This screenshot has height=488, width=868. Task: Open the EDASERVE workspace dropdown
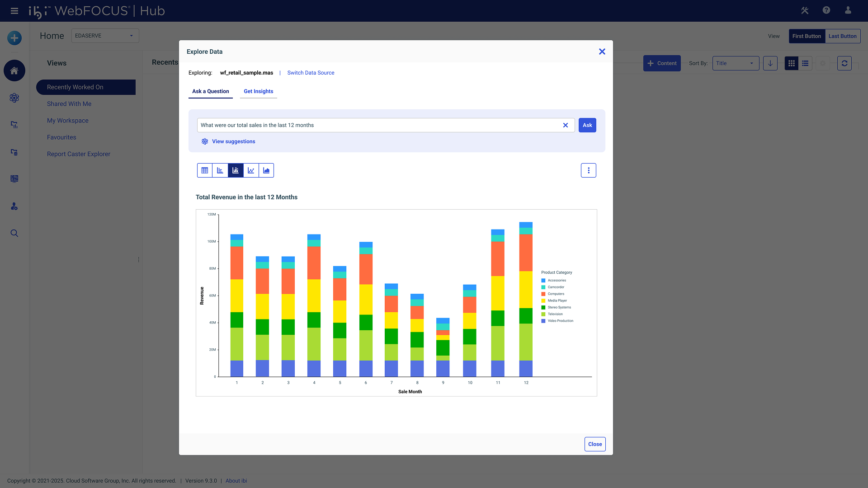105,36
